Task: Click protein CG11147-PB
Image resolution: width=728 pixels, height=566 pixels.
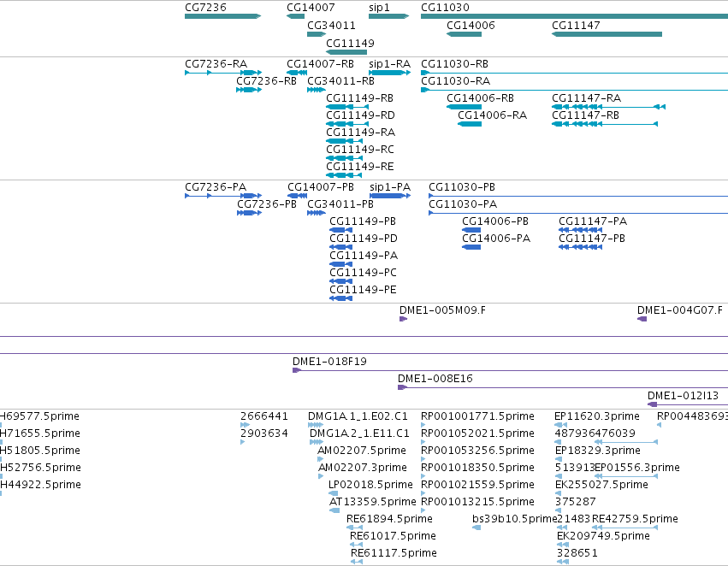Action: [x=592, y=239]
